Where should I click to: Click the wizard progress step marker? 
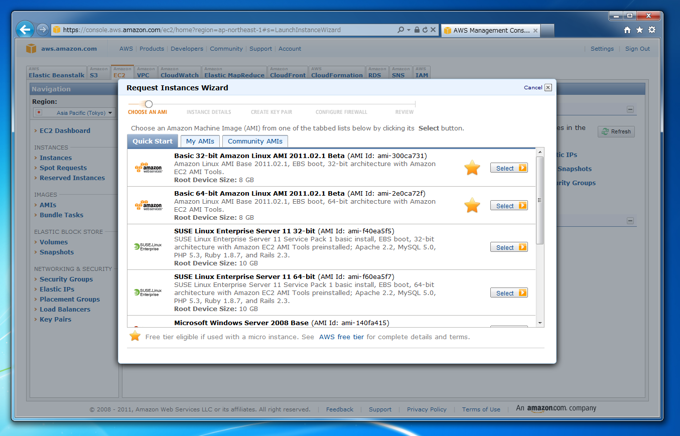click(x=149, y=104)
